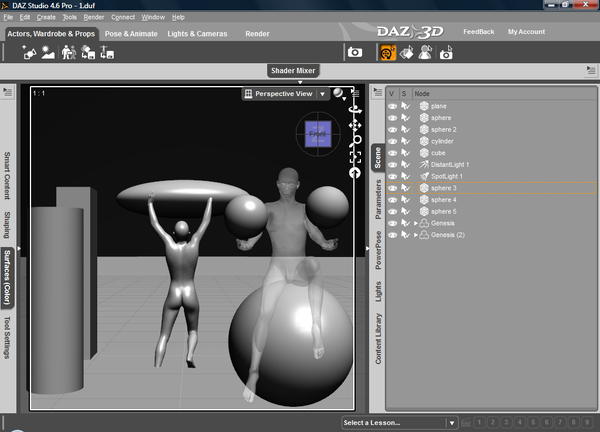Click the add figures people toolbar icon
This screenshot has height=432, width=600.
[68, 53]
